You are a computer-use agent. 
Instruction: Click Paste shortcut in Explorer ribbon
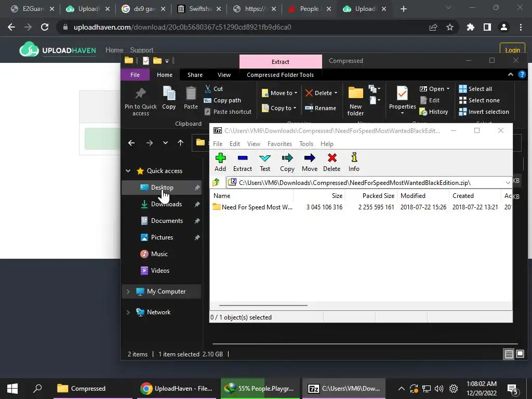coord(228,112)
